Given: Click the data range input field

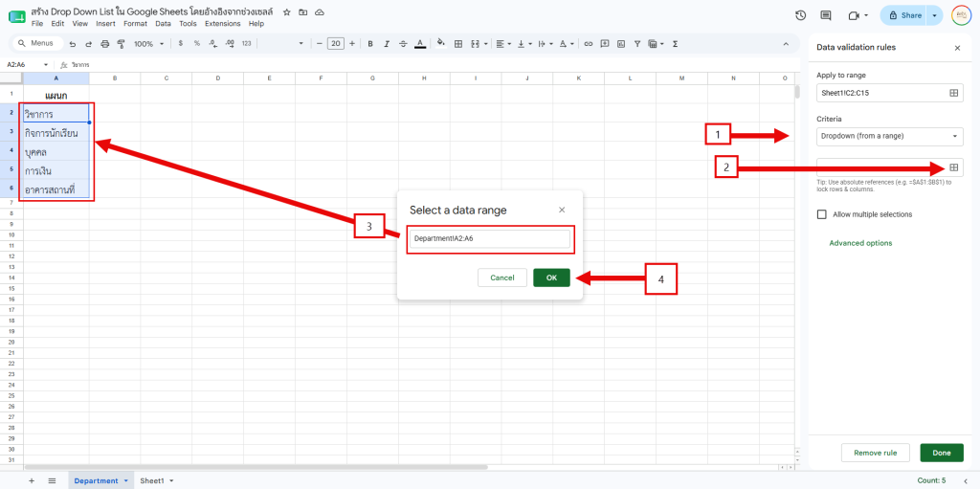Looking at the screenshot, I should pos(491,239).
